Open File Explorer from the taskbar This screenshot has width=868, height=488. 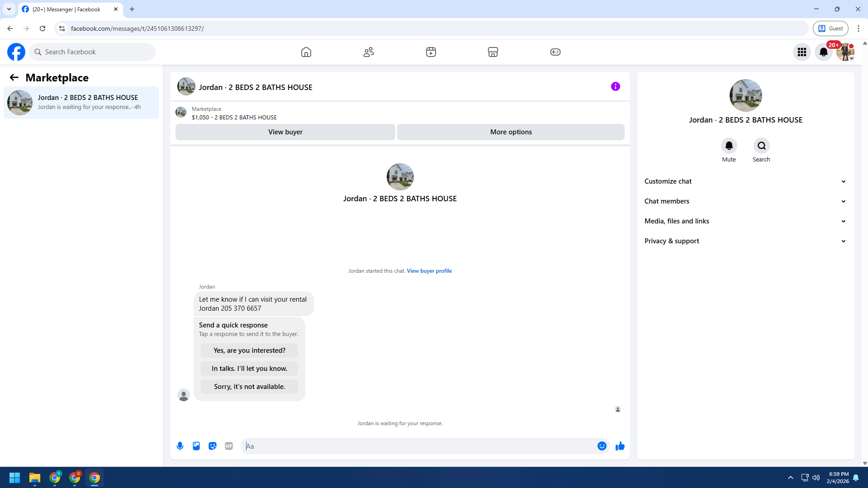[x=35, y=478]
